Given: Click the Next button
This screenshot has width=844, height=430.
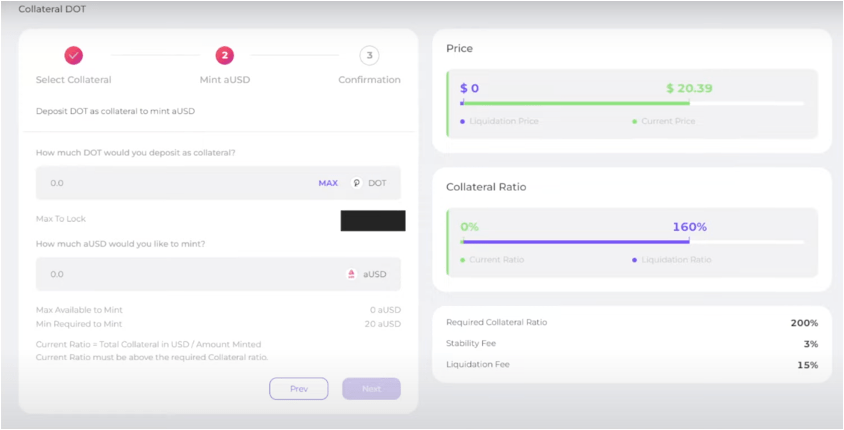Looking at the screenshot, I should coord(371,389).
